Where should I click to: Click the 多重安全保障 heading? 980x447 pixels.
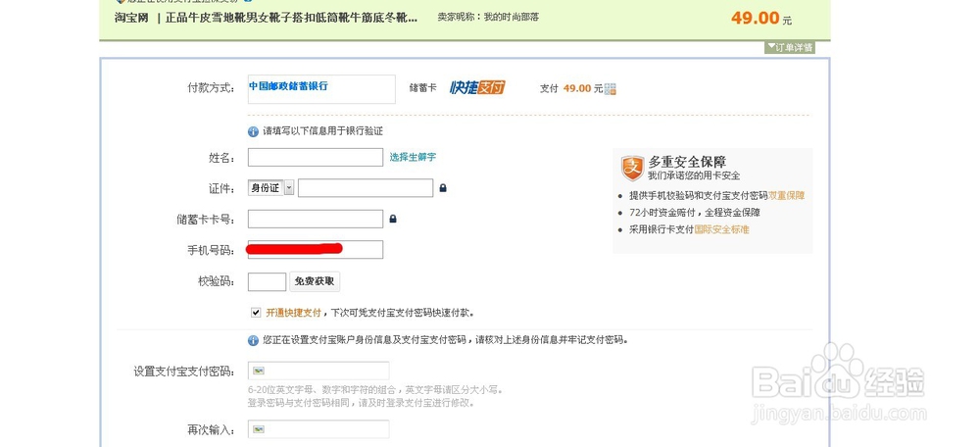point(687,162)
